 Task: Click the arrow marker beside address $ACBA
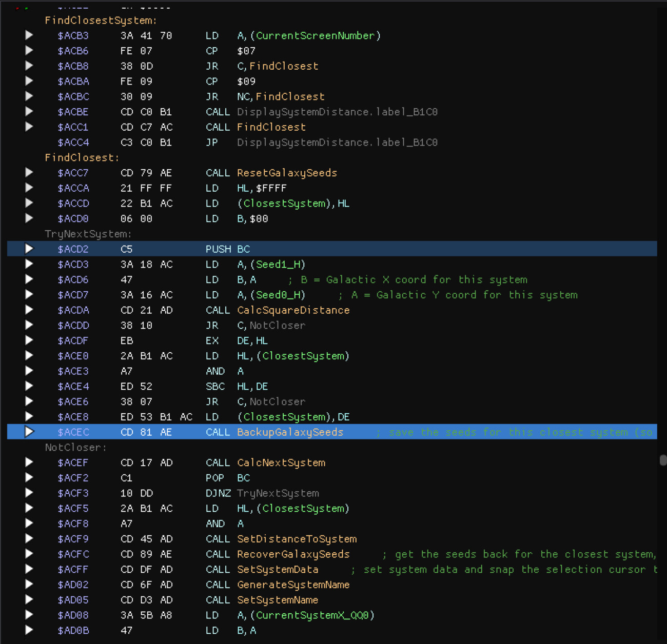[29, 81]
